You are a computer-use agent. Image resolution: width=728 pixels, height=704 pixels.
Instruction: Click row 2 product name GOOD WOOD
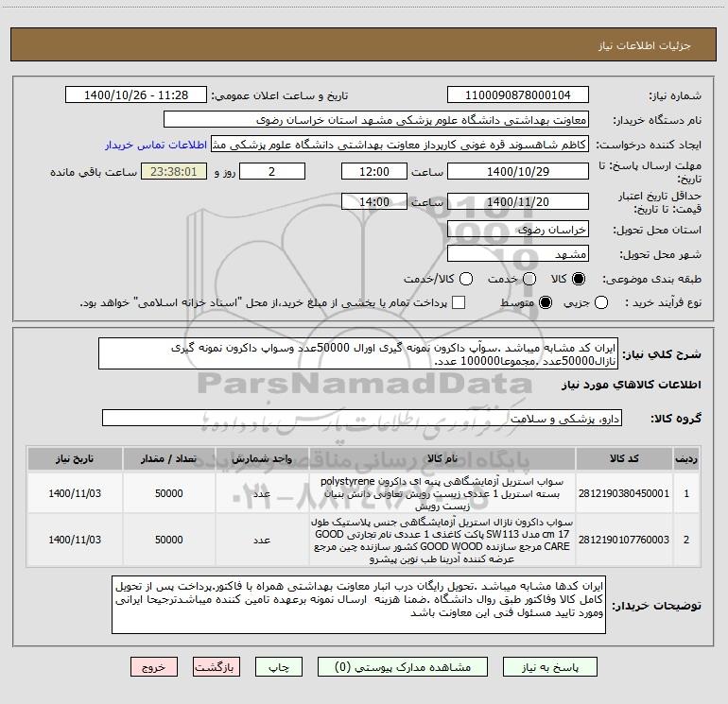[442, 541]
